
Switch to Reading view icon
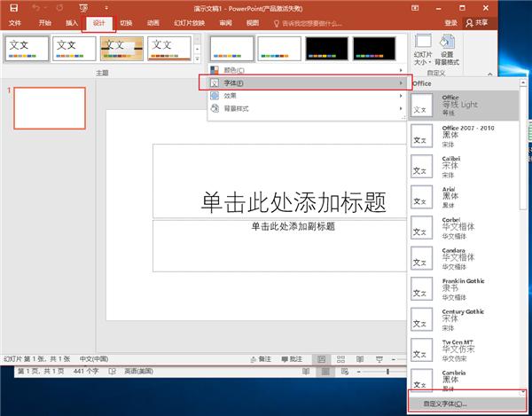point(360,359)
